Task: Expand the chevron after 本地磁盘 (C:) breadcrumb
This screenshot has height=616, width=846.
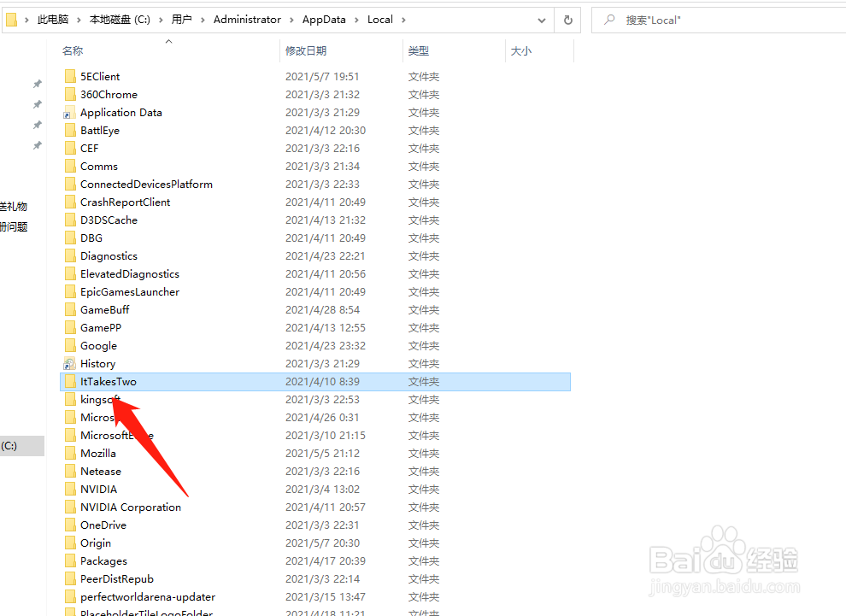Action: pyautogui.click(x=161, y=20)
